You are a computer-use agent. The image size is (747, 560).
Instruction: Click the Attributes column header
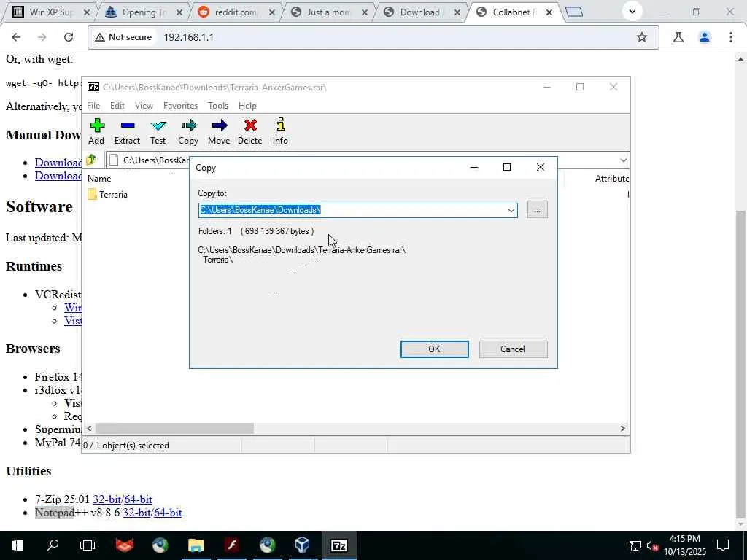pyautogui.click(x=612, y=179)
